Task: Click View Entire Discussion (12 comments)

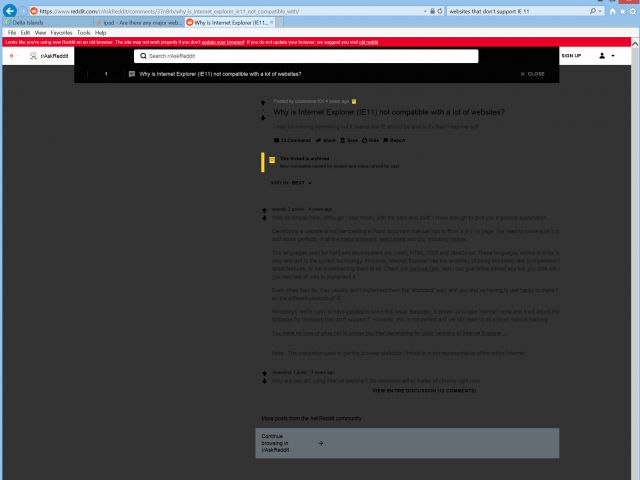Action: click(x=424, y=391)
